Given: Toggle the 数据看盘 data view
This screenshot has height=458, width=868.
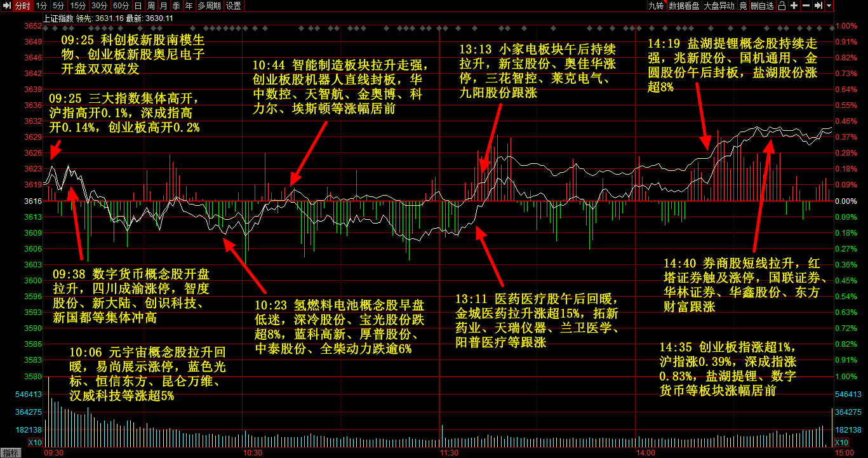Looking at the screenshot, I should tap(684, 6).
